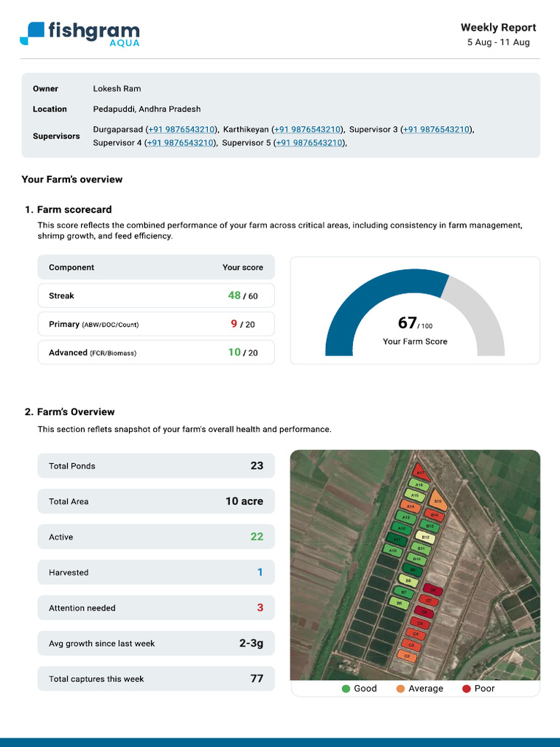Select red pond B14 on the map
This screenshot has height=747, width=560.
(435, 515)
